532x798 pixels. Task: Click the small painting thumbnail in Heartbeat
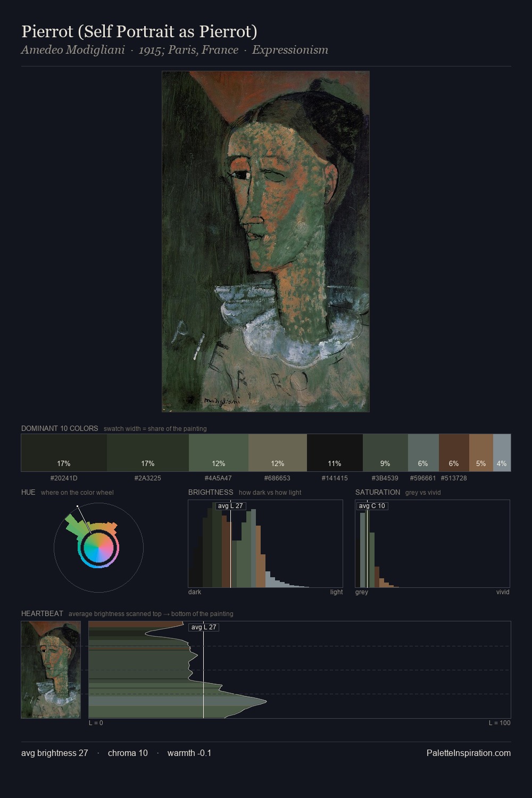51,670
